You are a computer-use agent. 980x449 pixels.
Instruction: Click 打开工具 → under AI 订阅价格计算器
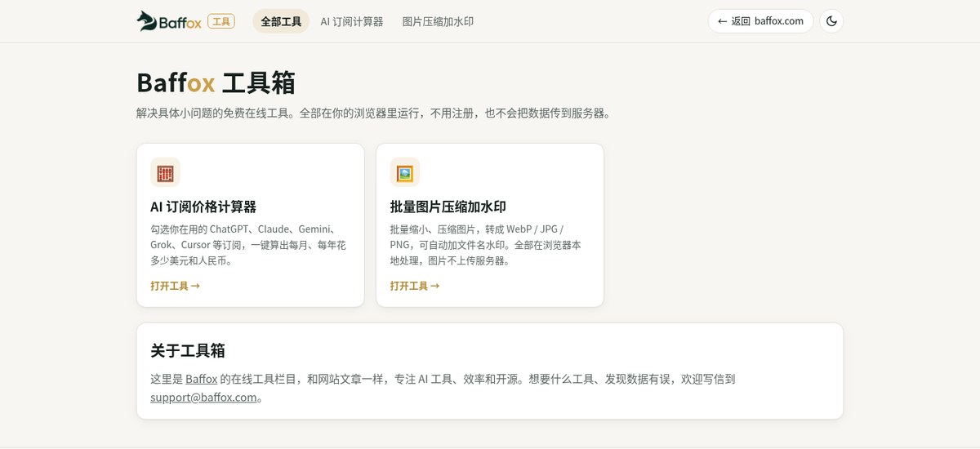click(175, 286)
